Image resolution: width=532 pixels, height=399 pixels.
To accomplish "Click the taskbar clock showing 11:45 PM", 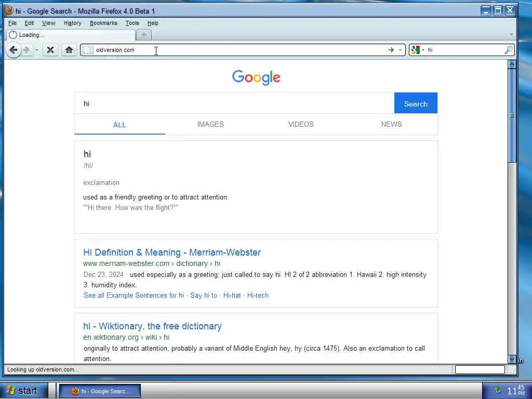I will click(x=516, y=391).
